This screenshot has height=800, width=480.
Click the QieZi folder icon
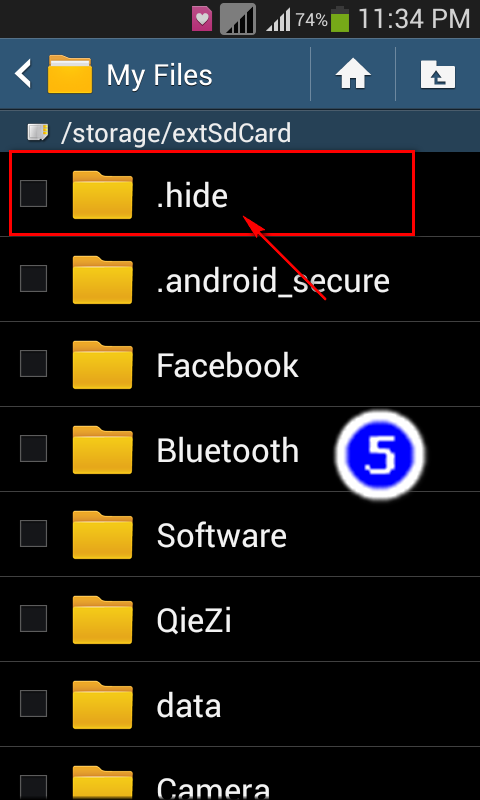[103, 620]
